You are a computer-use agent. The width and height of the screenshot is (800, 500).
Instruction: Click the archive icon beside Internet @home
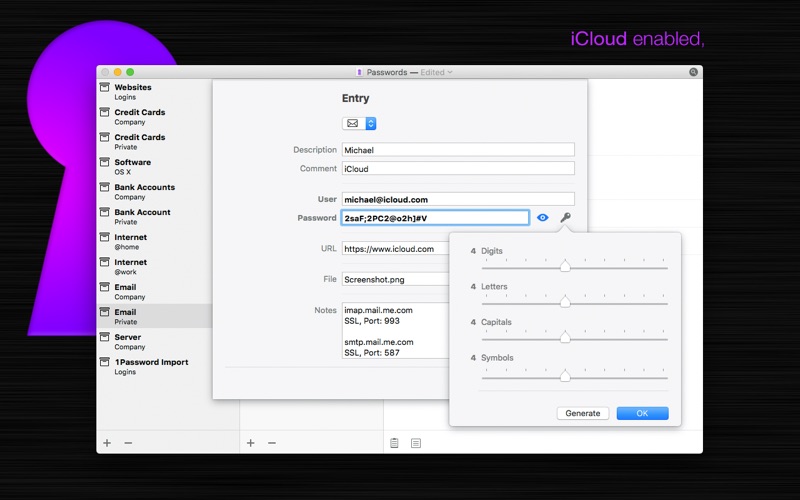[104, 237]
